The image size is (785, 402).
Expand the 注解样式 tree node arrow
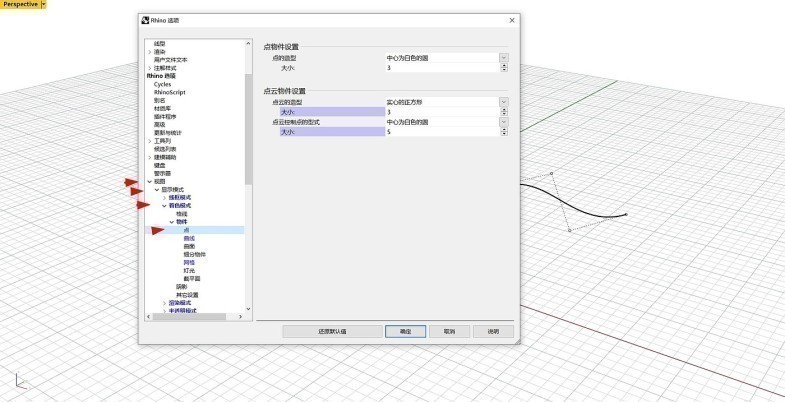coord(150,68)
